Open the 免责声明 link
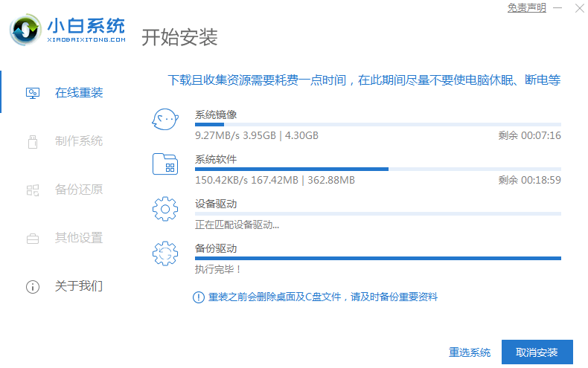The width and height of the screenshot is (588, 368). 526,7
